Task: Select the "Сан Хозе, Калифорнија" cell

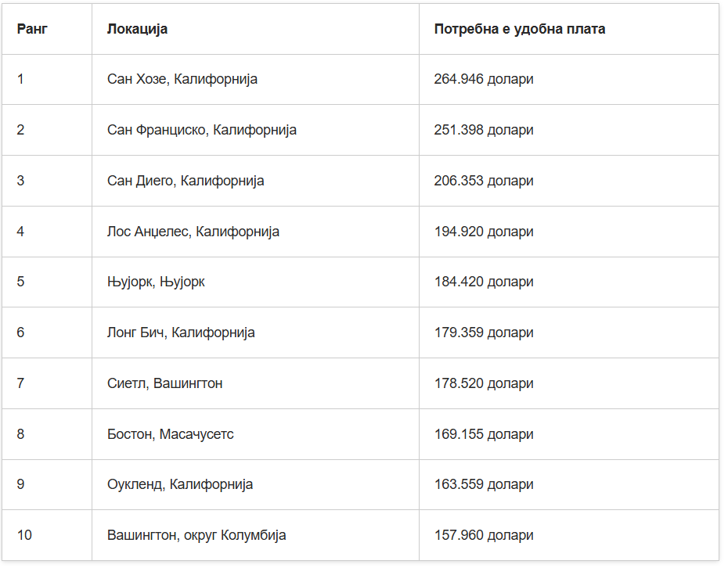Action: (x=182, y=79)
